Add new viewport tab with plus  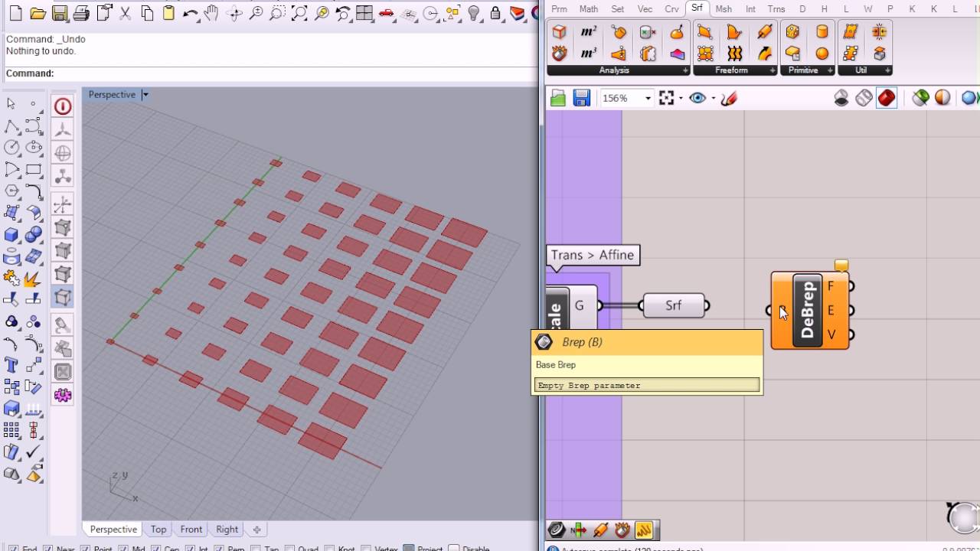point(256,529)
